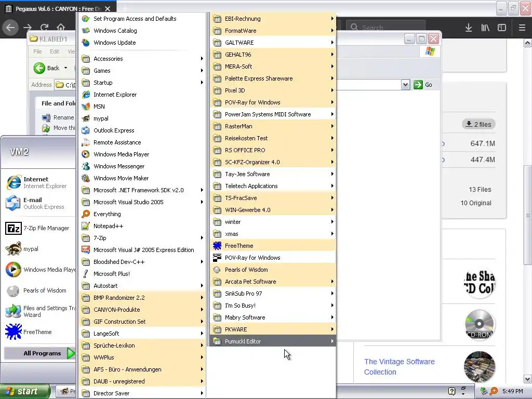Open Files and Settings Transfer Wizard

point(39,312)
